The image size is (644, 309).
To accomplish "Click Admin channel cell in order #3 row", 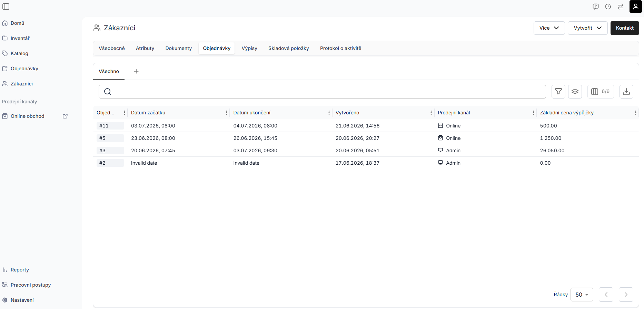I will (449, 151).
